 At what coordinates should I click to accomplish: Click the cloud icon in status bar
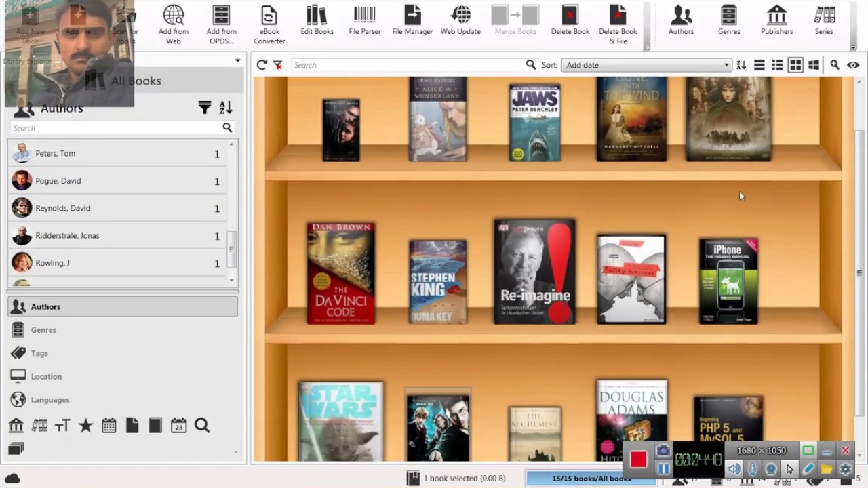12,478
